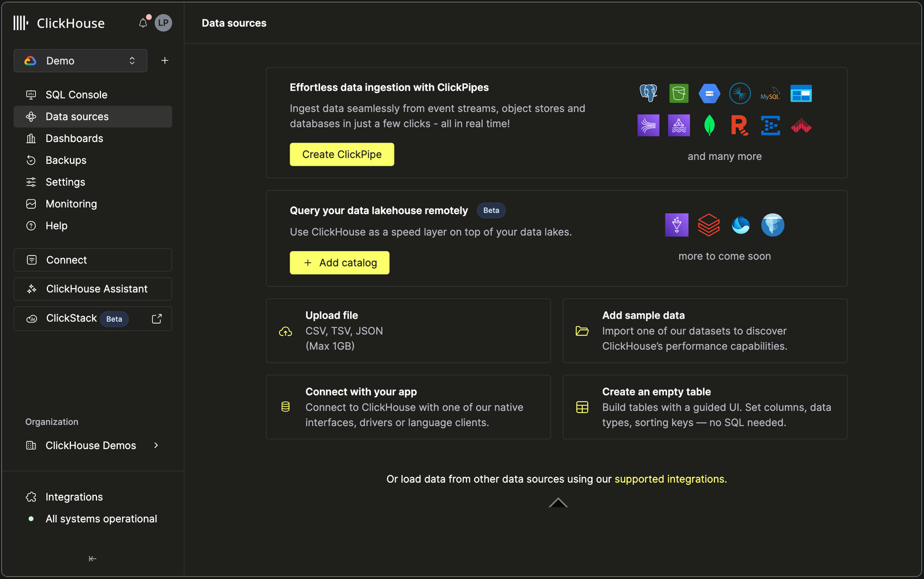Image resolution: width=924 pixels, height=579 pixels.
Task: Click the Add catalog button
Action: point(340,263)
